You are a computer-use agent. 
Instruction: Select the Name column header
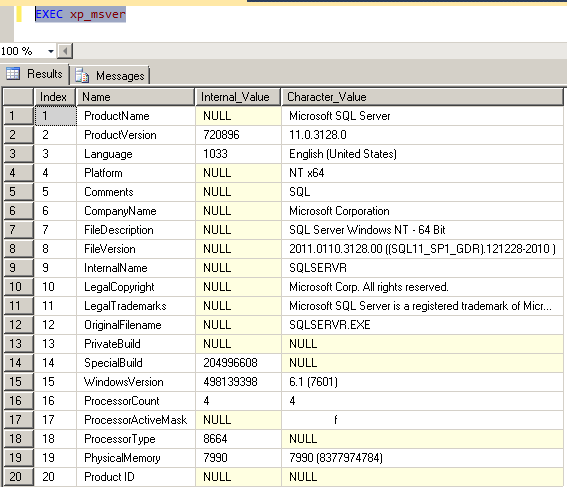coord(135,97)
